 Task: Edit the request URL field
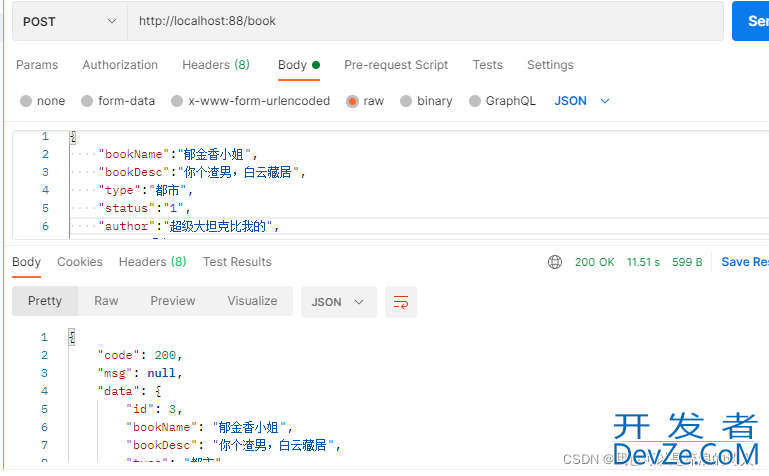tap(425, 21)
